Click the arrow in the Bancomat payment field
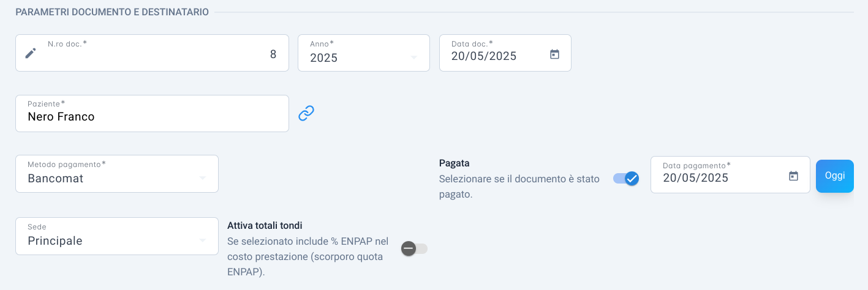 202,179
